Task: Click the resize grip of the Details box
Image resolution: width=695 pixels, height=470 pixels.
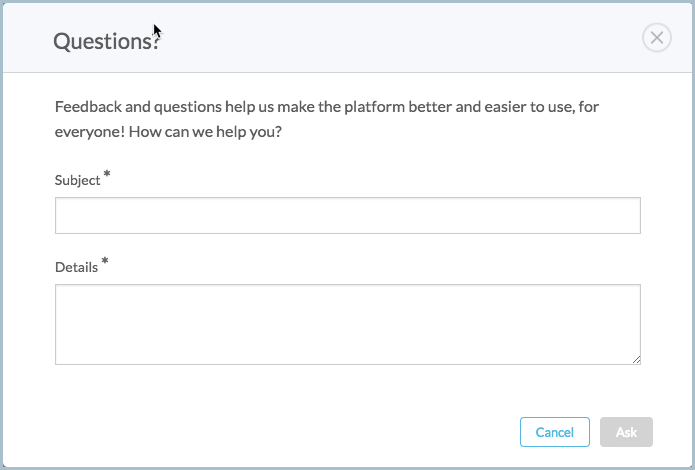Action: (x=636, y=360)
